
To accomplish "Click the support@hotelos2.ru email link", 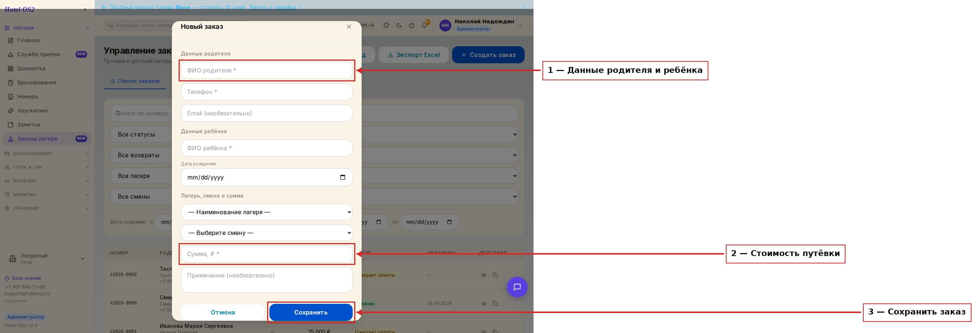I will [x=27, y=293].
